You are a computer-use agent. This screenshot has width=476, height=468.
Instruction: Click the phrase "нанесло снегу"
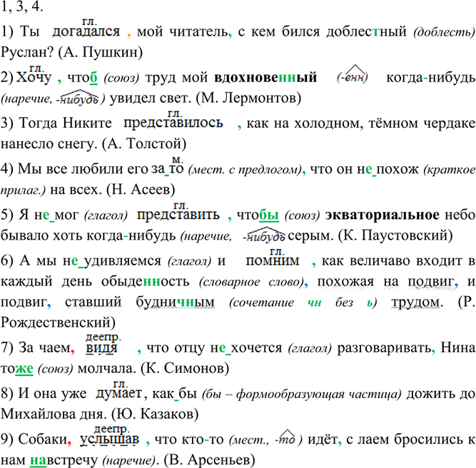49,143
